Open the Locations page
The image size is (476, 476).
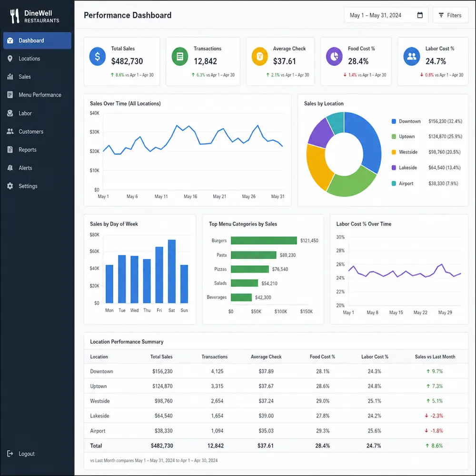click(37, 59)
